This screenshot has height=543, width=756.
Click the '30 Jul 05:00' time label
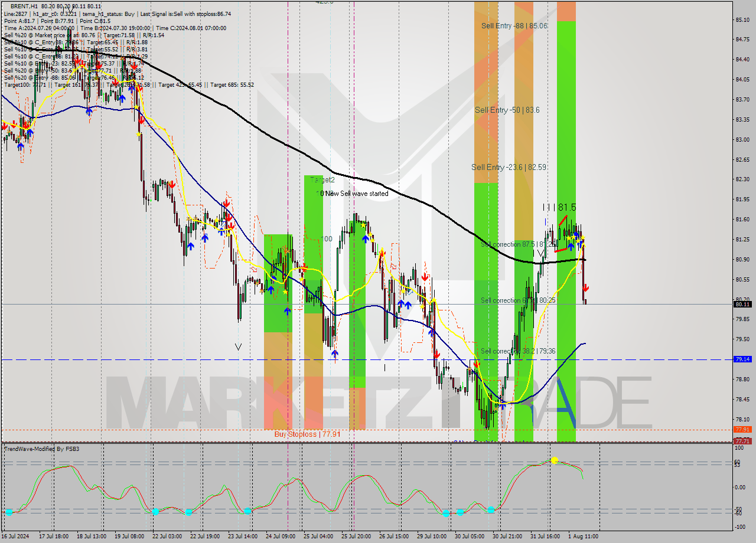tap(470, 537)
